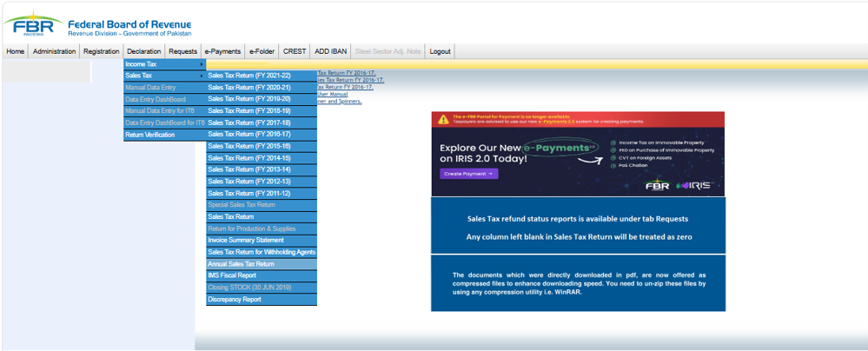The height and width of the screenshot is (351, 868).
Task: Open the CREST menu
Action: tap(295, 51)
